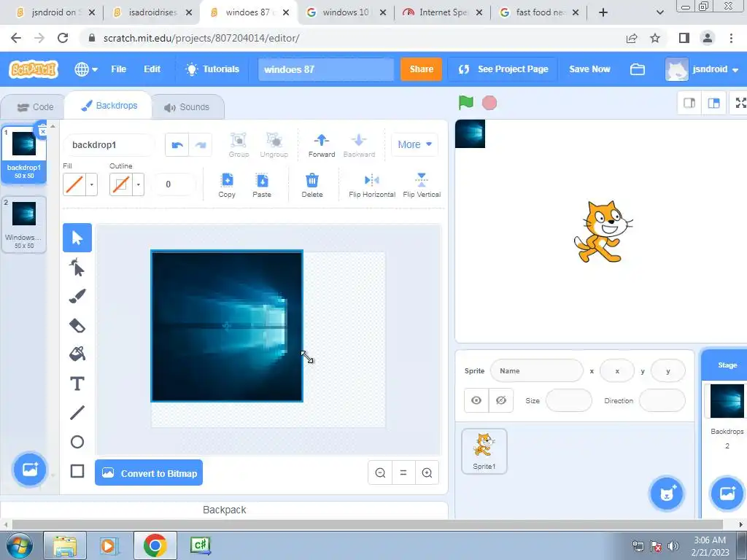Open the My Stuff folder icon
This screenshot has width=747, height=560.
[x=638, y=69]
